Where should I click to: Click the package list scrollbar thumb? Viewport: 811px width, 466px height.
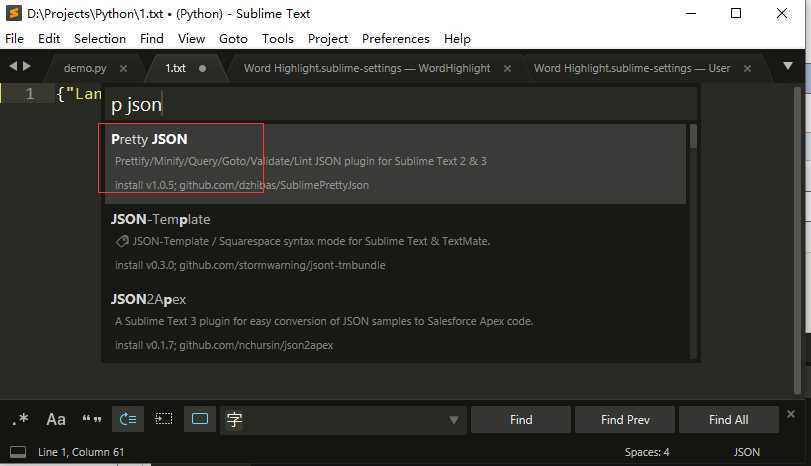[693, 137]
